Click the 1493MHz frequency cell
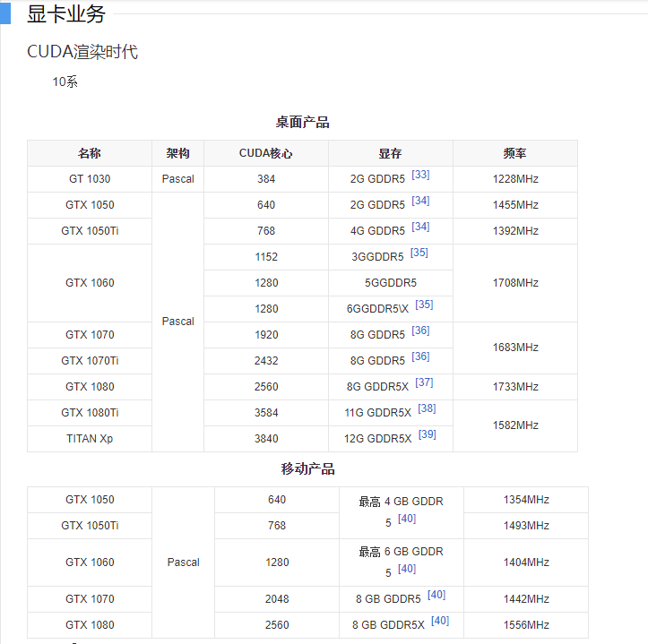 tap(526, 526)
